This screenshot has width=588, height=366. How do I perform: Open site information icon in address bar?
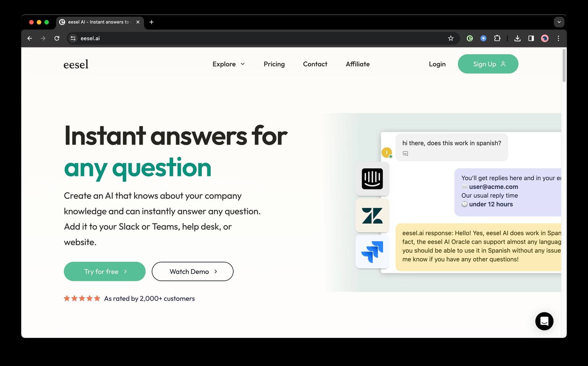point(73,38)
